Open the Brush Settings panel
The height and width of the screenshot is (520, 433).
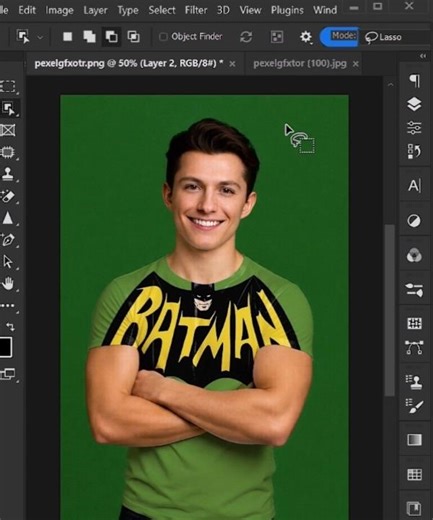[414, 290]
